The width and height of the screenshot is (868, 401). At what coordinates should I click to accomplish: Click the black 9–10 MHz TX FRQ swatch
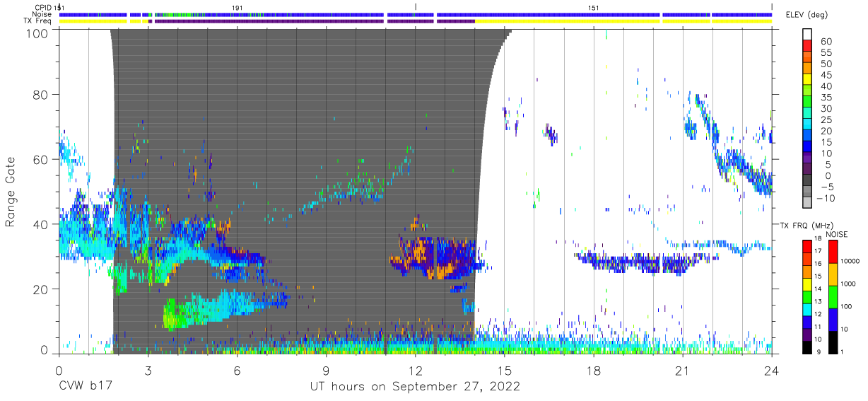807,348
